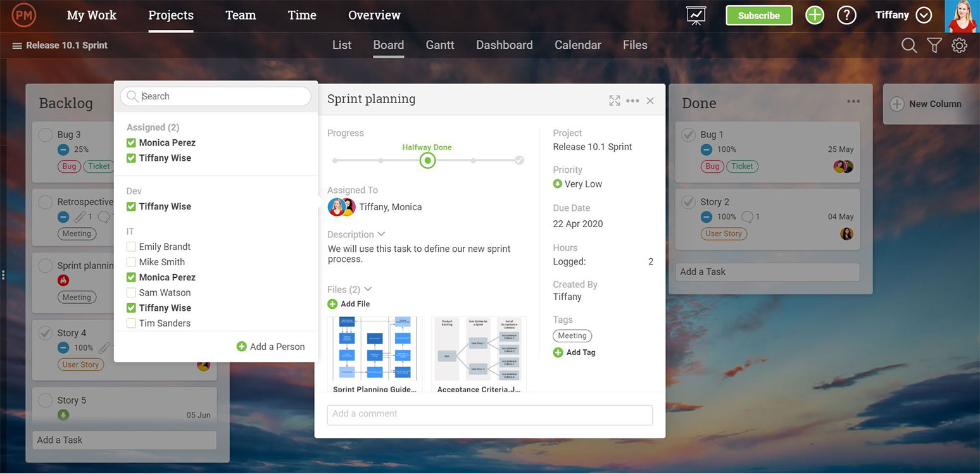980x474 pixels.
Task: Click the blue minus progress icon on Bug 3
Action: pos(63,149)
